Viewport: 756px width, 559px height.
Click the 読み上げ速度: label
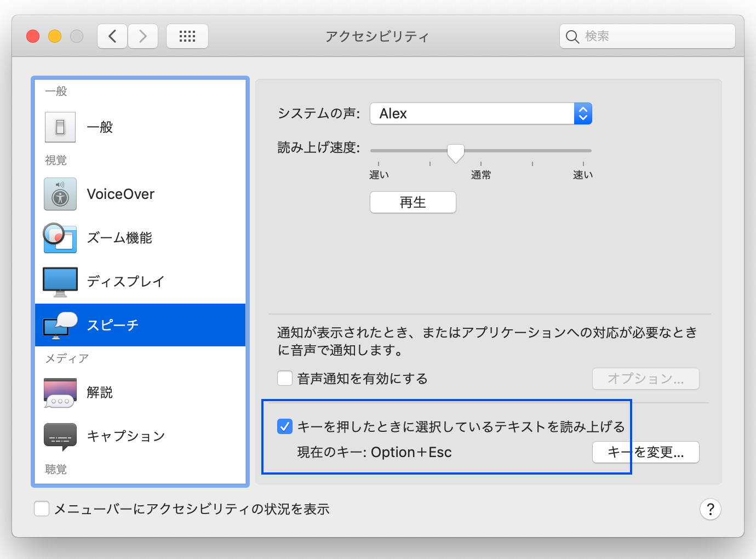[x=319, y=147]
